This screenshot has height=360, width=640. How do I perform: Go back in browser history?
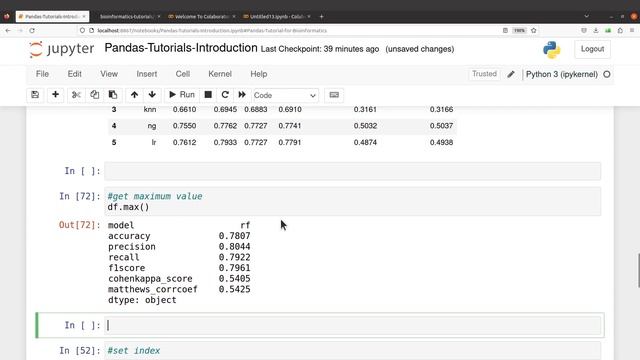click(8, 31)
